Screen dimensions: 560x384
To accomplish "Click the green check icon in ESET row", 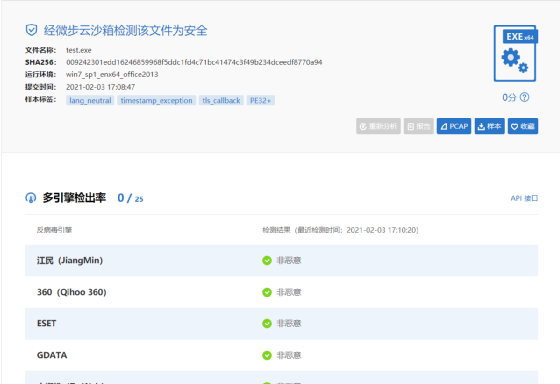I will pos(267,323).
